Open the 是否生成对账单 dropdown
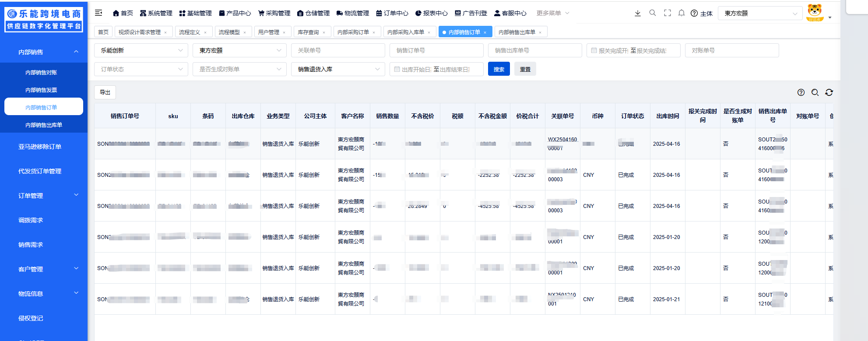868x341 pixels. (239, 69)
